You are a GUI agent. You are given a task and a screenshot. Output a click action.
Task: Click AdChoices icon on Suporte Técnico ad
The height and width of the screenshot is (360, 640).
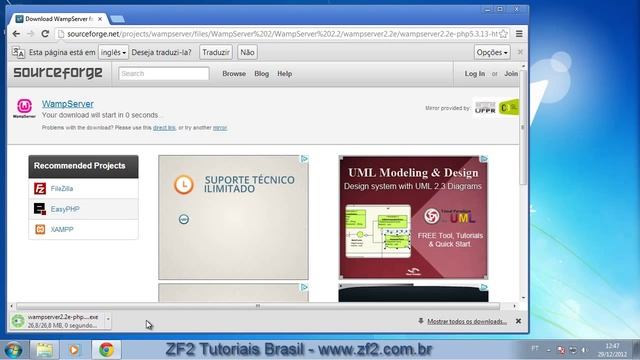(x=304, y=159)
